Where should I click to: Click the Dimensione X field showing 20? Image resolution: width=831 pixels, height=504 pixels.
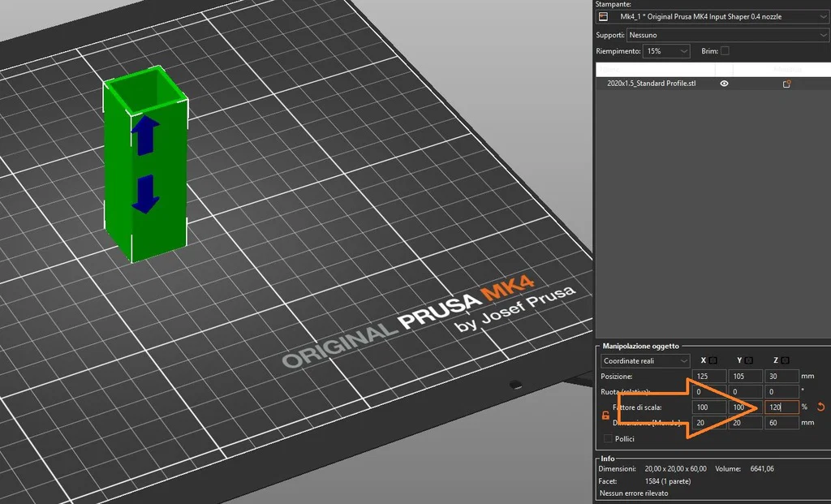point(709,422)
